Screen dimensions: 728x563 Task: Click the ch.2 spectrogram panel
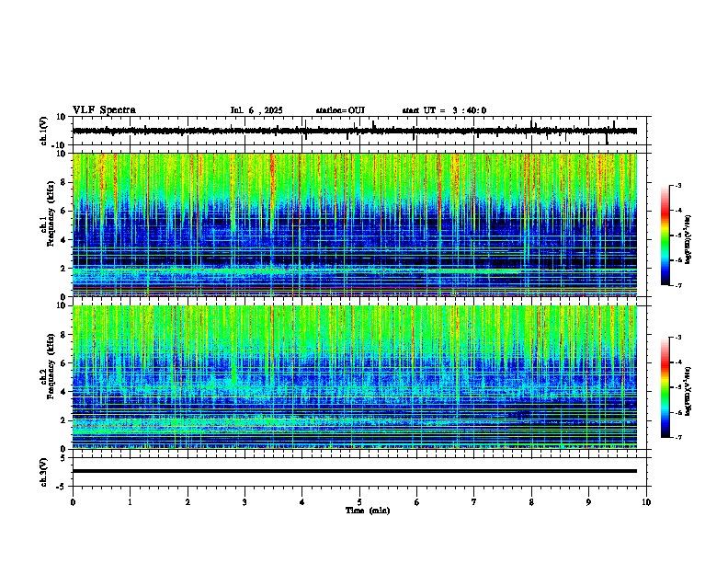point(354,377)
